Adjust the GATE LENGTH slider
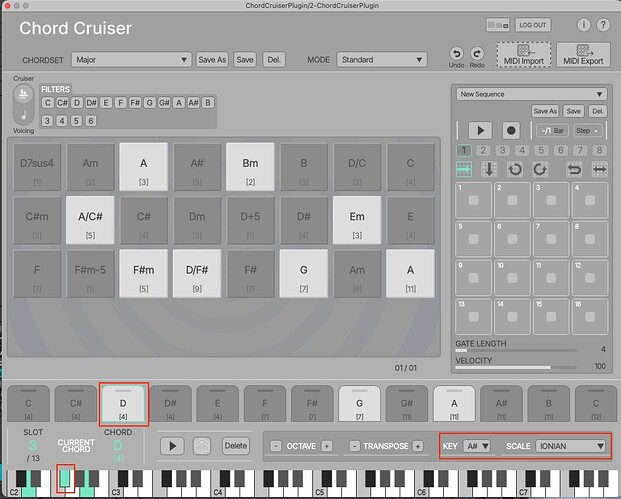Image resolution: width=621 pixels, height=499 pixels. pyautogui.click(x=516, y=350)
